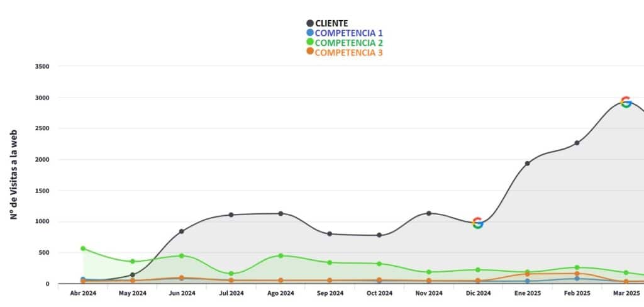Select CLIENTE data point at Ago 2024
Screen dimensions: 644x307
point(280,214)
